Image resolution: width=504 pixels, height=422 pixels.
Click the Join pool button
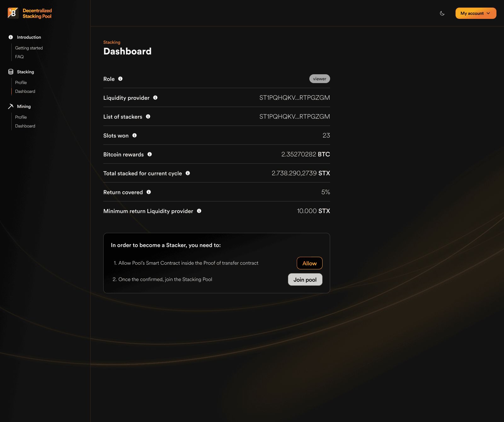click(305, 279)
